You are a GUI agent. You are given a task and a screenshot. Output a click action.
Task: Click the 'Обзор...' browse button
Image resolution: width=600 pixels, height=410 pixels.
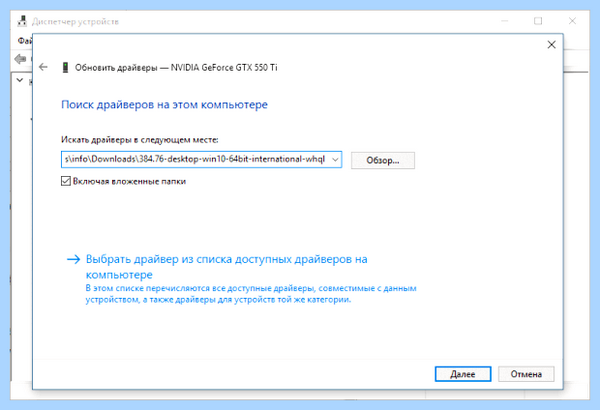tap(383, 160)
